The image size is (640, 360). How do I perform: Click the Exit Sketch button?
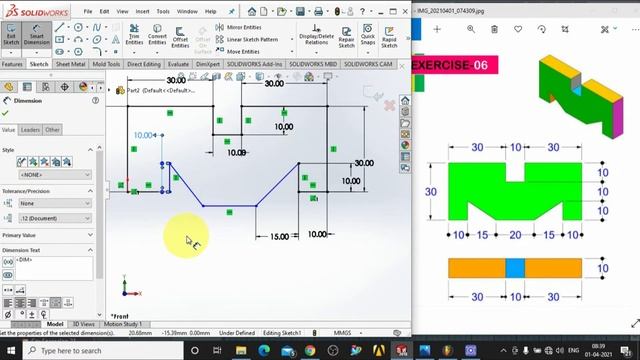click(11, 35)
